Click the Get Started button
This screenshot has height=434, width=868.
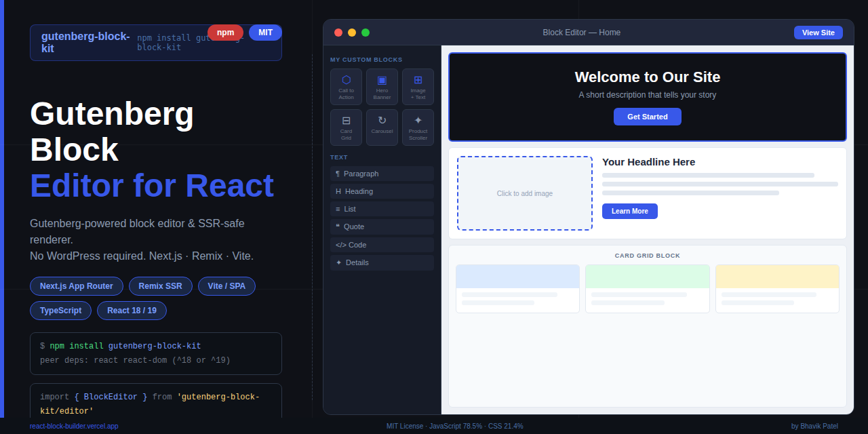[648, 117]
